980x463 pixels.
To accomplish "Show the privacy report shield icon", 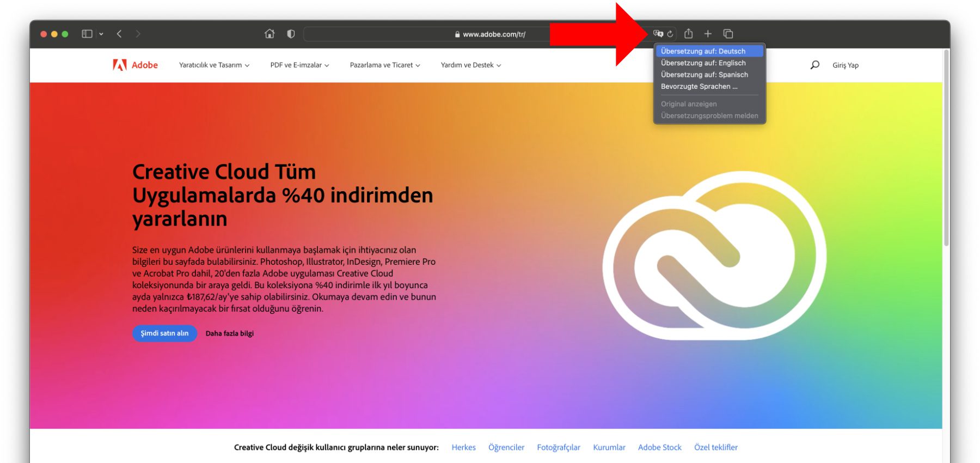I will click(x=291, y=34).
